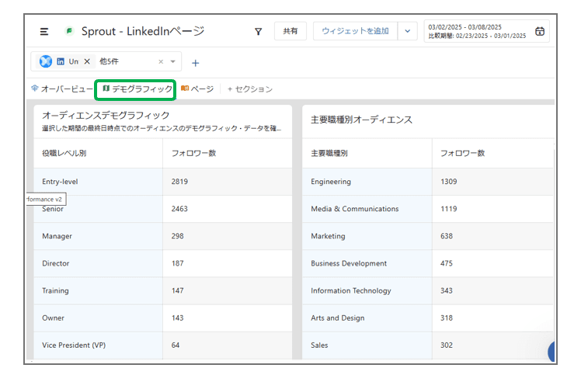Open the filter funnel icon
Screen dimensions: 588x375
pos(258,31)
